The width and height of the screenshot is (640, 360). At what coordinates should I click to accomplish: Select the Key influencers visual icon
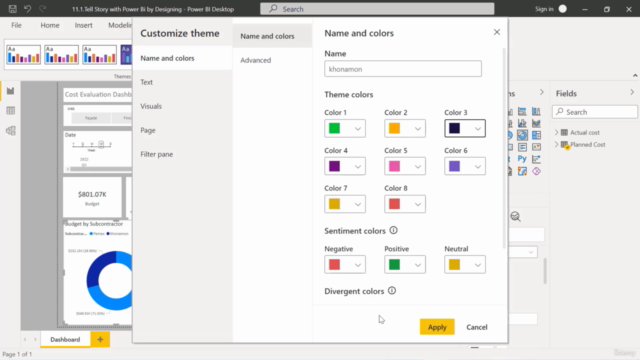pyautogui.click(x=536, y=159)
